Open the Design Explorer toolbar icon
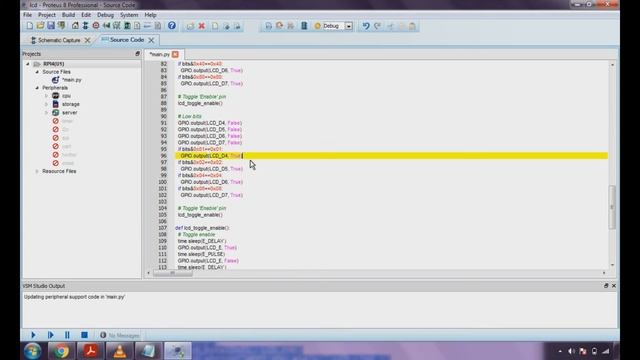 (x=127, y=26)
